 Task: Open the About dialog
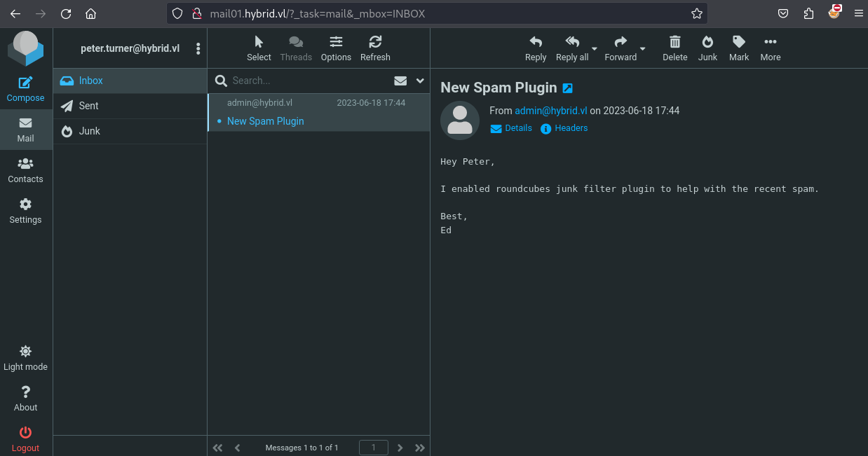[25, 399]
